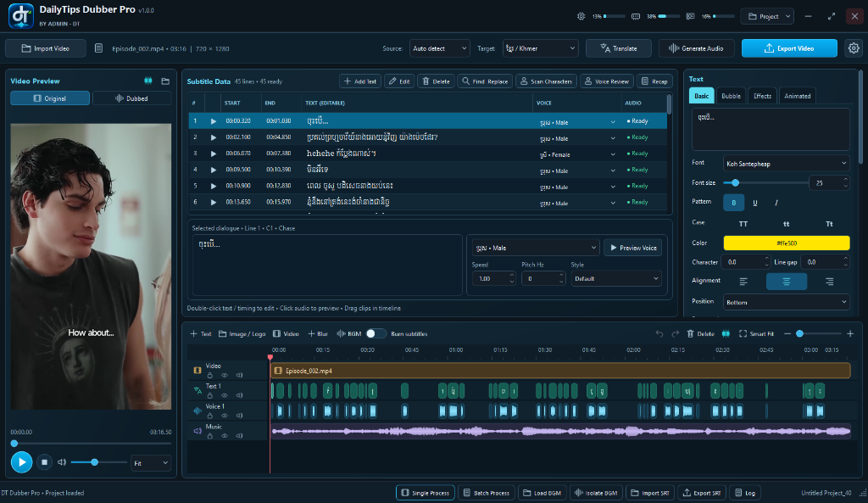
Task: Click the teal sync icon in Video Preview header
Action: click(x=147, y=81)
